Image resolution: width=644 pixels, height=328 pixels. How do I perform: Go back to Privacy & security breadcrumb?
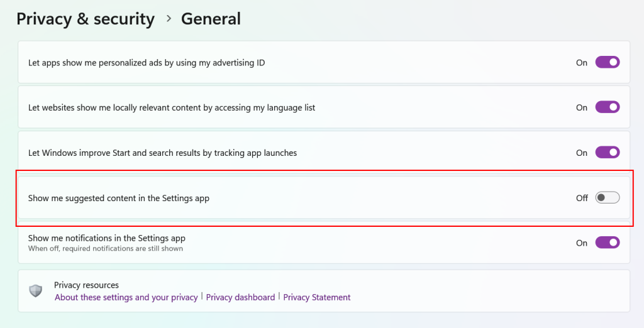[x=86, y=19]
